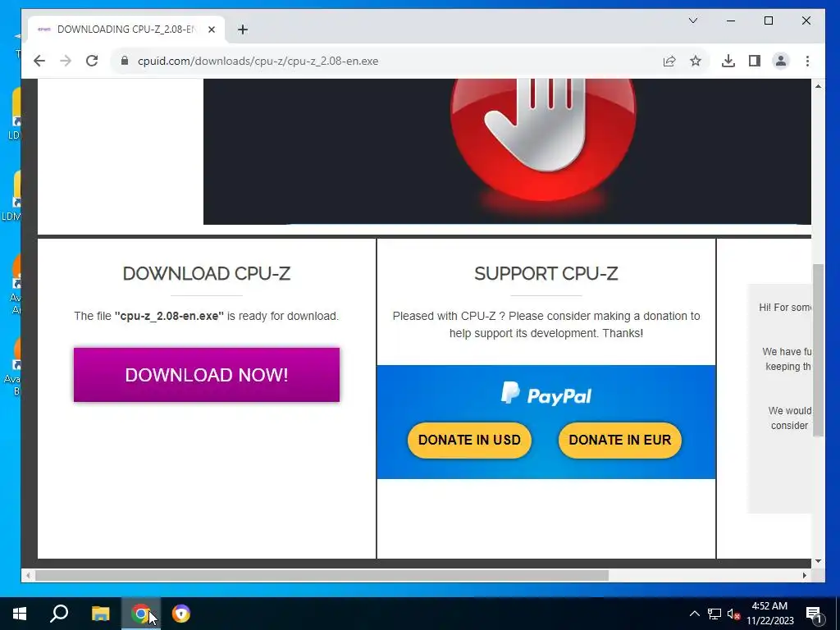Viewport: 840px width, 630px height.
Task: Click the vertical page scrollbar thumb
Action: click(818, 350)
